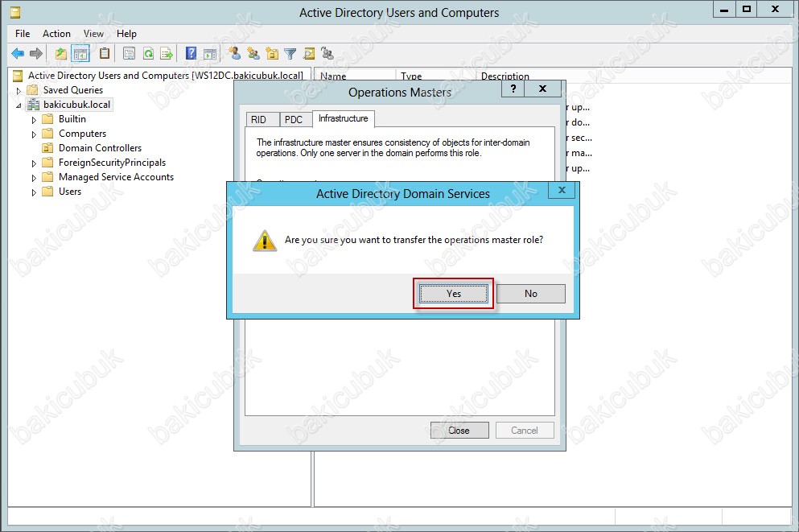
Task: Toggle the Show/Hide Console Tree icon
Action: pyautogui.click(x=80, y=53)
